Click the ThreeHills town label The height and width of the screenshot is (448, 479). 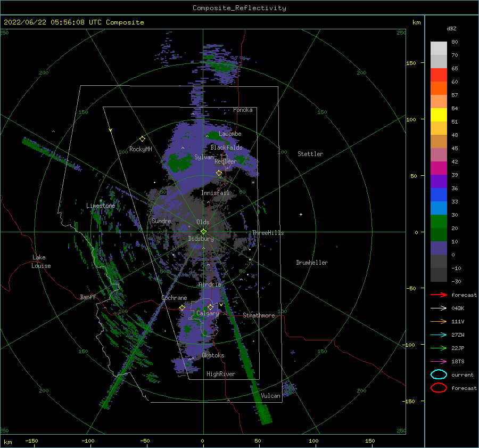pos(268,233)
